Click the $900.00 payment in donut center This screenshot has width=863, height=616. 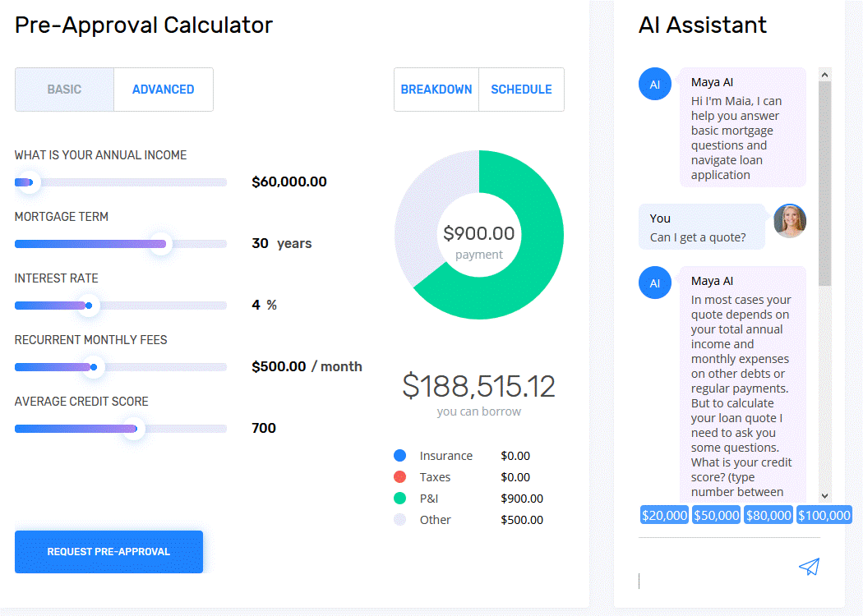tap(479, 233)
